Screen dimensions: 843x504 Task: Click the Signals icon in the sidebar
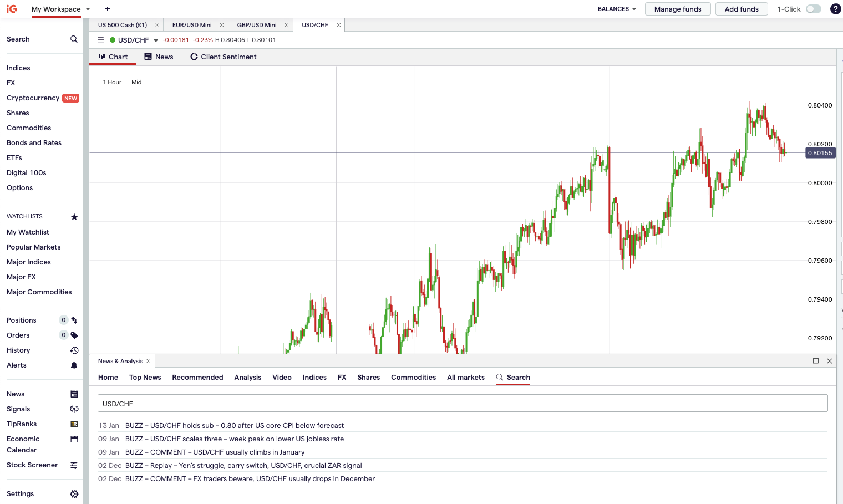(x=74, y=409)
